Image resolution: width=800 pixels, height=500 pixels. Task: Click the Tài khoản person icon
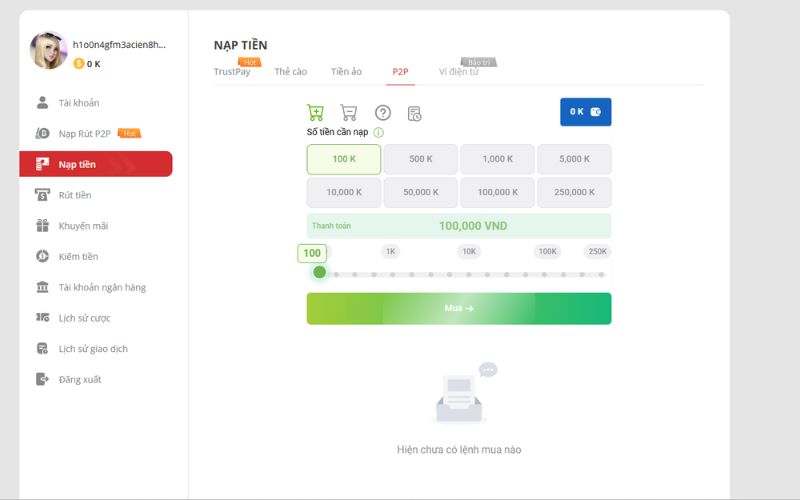[42, 103]
